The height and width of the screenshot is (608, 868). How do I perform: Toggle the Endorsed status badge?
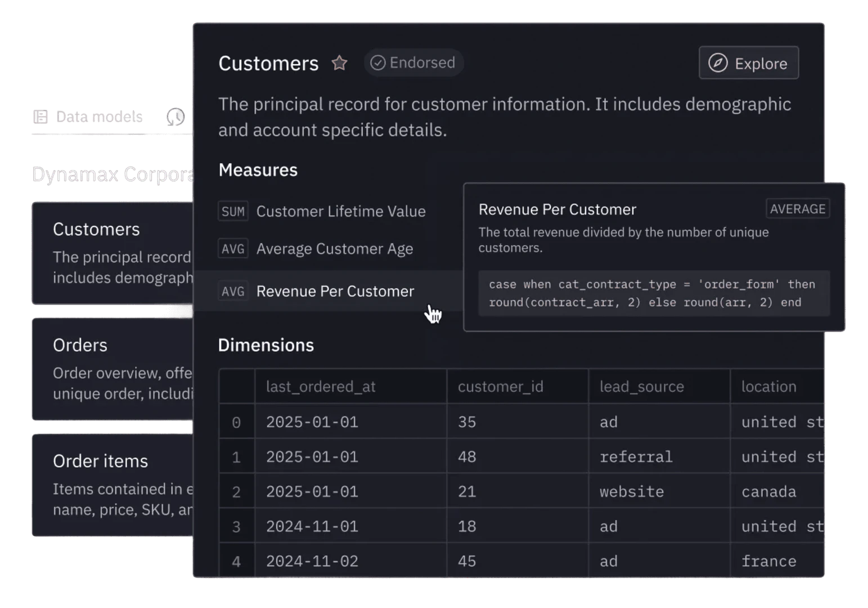coord(413,62)
